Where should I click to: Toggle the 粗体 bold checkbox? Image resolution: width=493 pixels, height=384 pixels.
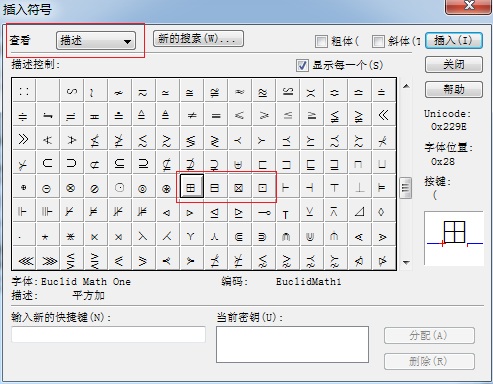click(x=321, y=42)
